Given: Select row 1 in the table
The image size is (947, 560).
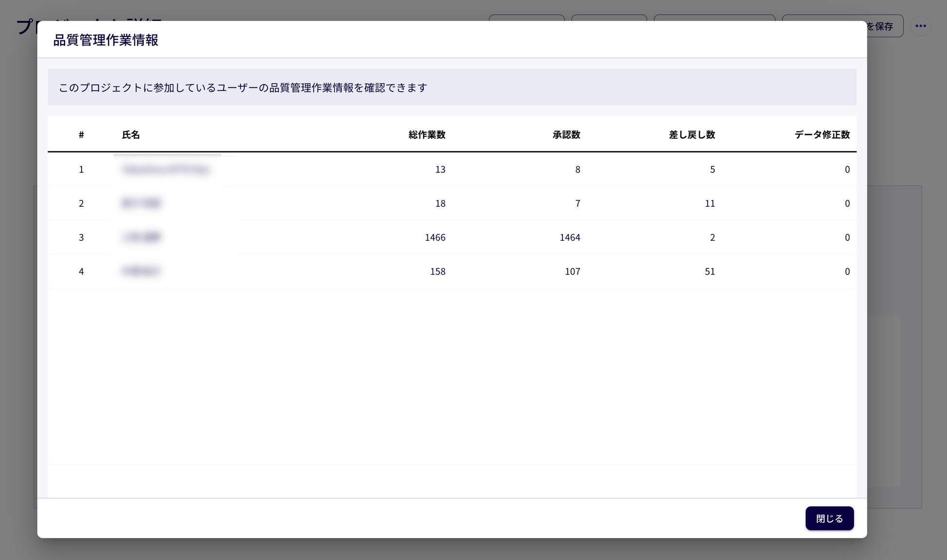Looking at the screenshot, I should tap(81, 169).
